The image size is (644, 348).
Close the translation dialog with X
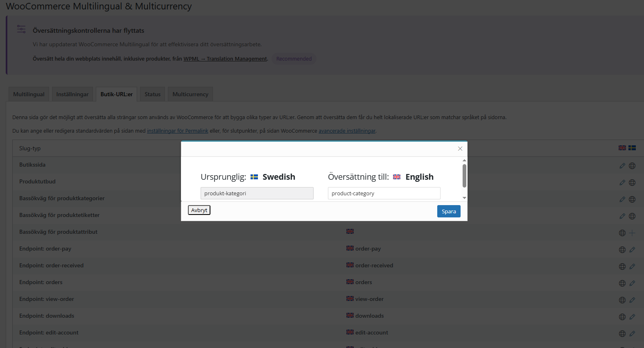click(x=460, y=149)
